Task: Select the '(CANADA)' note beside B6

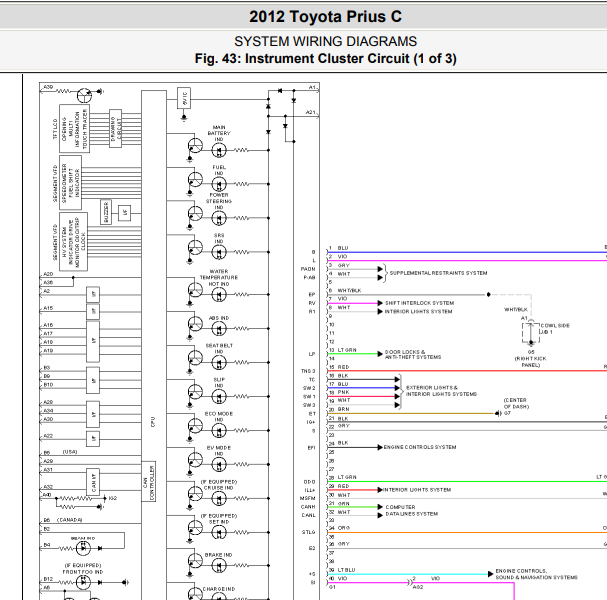Action: pos(70,520)
